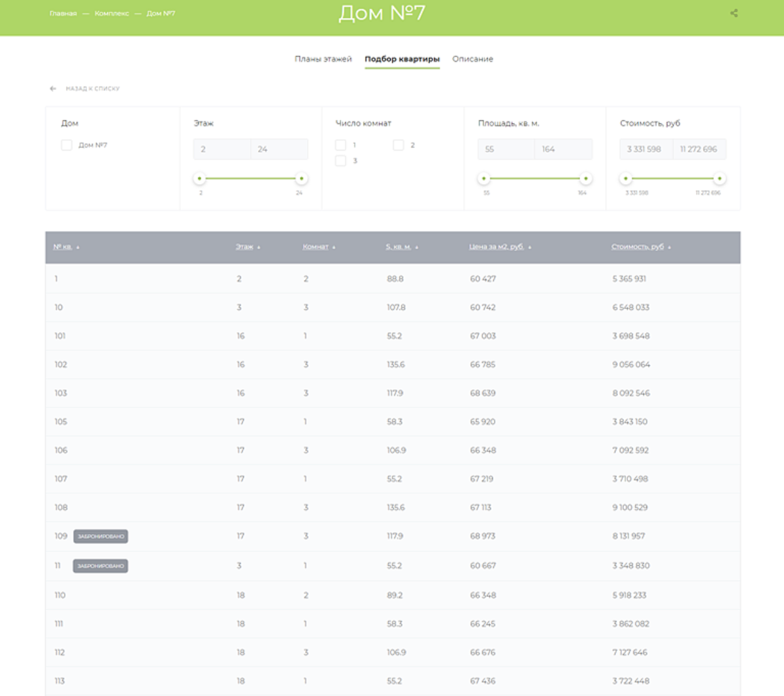Click the minimum area slider handle at 55
This screenshot has width=784, height=696.
click(x=484, y=178)
